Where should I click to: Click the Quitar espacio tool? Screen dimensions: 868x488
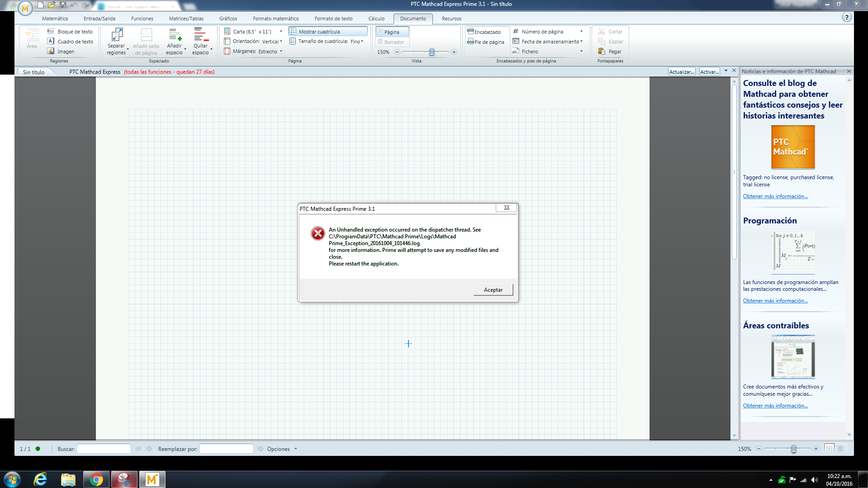(201, 41)
